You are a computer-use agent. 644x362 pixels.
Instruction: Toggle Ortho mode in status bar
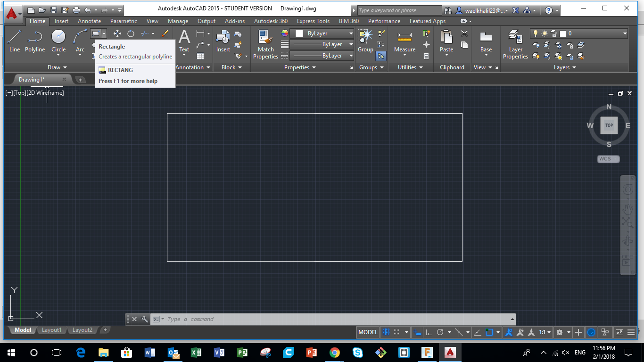click(x=429, y=332)
